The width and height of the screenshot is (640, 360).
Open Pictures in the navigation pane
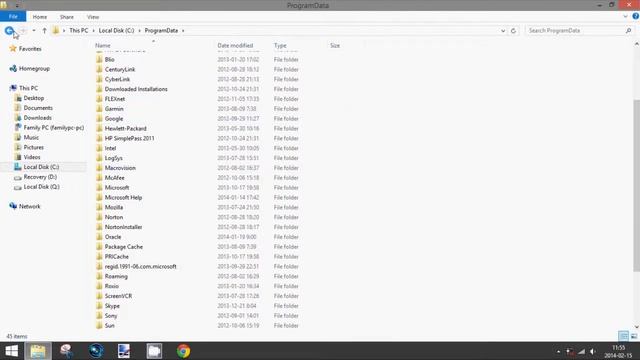coord(33,147)
